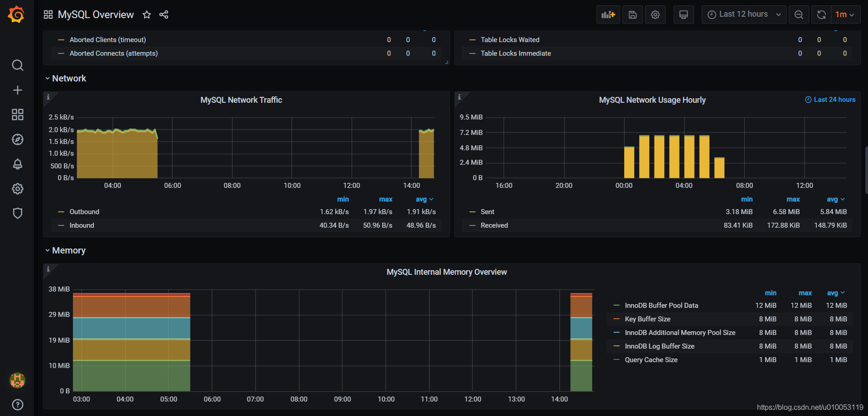Star the MySQL Overview dashboard

point(147,14)
